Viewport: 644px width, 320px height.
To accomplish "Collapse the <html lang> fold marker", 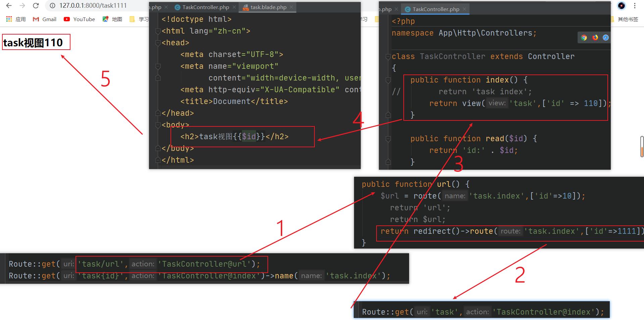I will pyautogui.click(x=158, y=31).
